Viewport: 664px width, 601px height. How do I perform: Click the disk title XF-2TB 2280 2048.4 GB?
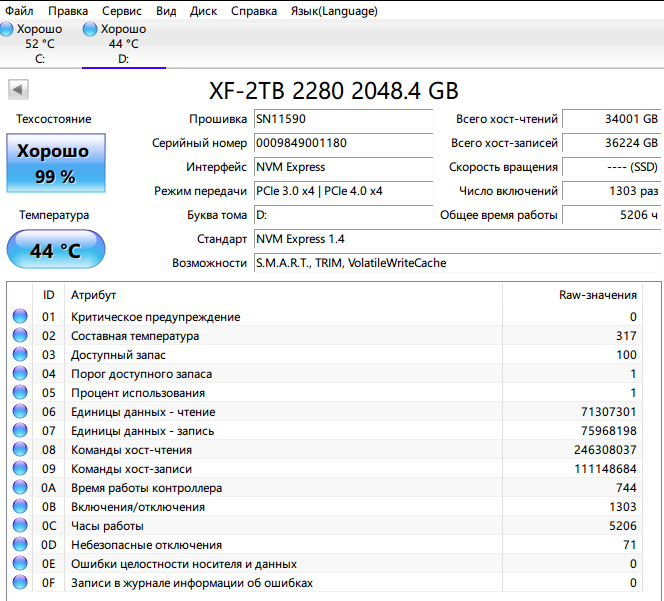tap(334, 90)
